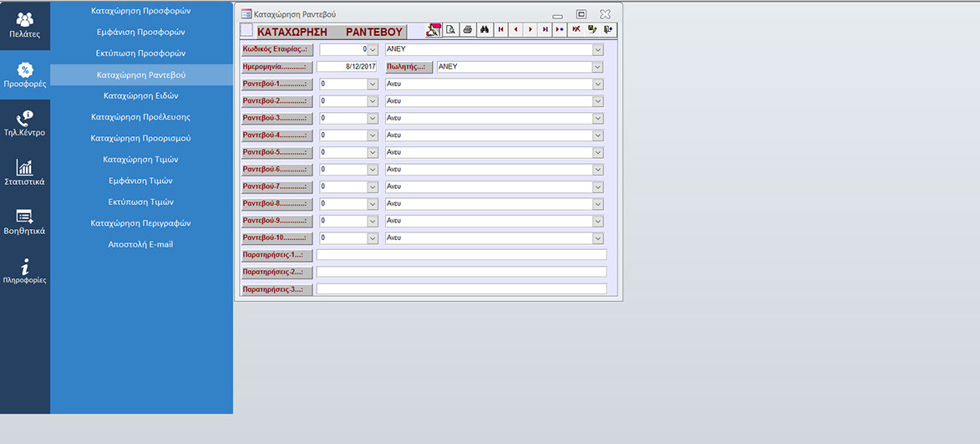Click the binoculars find record icon

pyautogui.click(x=485, y=29)
